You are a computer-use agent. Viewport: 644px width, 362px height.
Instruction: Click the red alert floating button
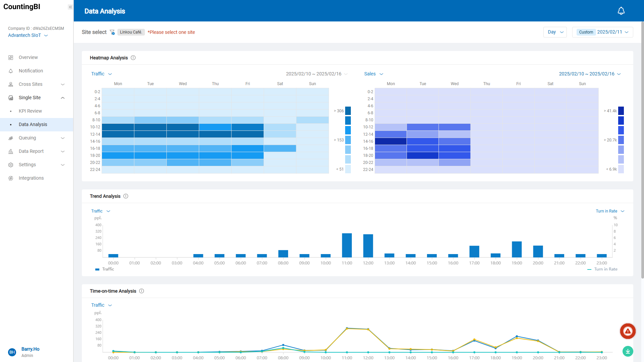[628, 331]
